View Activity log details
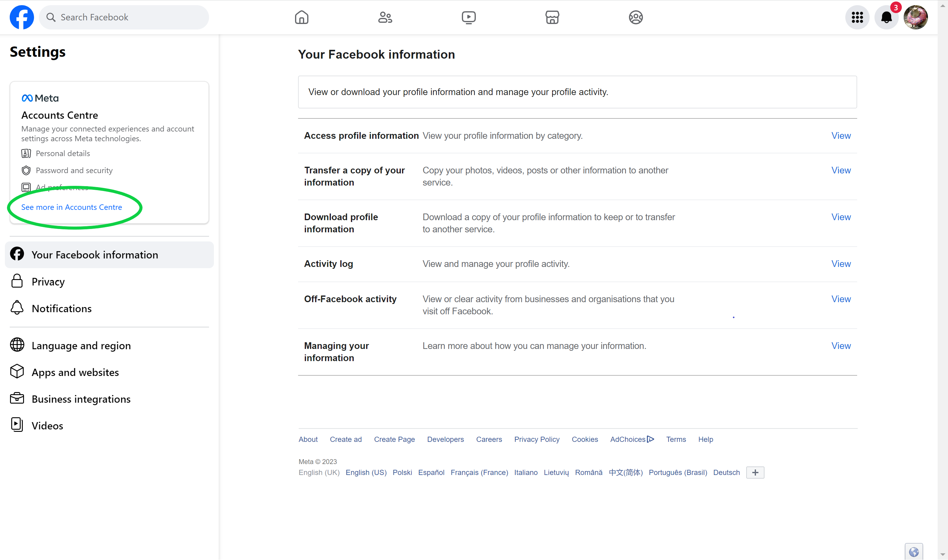 pyautogui.click(x=841, y=263)
